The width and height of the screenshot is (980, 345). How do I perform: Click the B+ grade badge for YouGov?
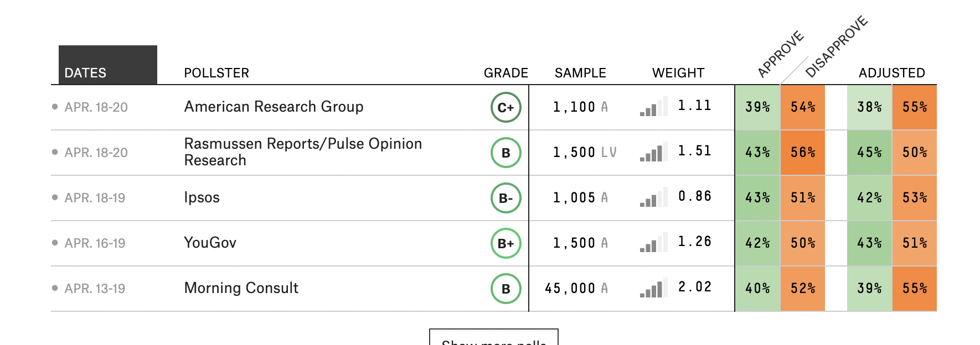pyautogui.click(x=506, y=244)
